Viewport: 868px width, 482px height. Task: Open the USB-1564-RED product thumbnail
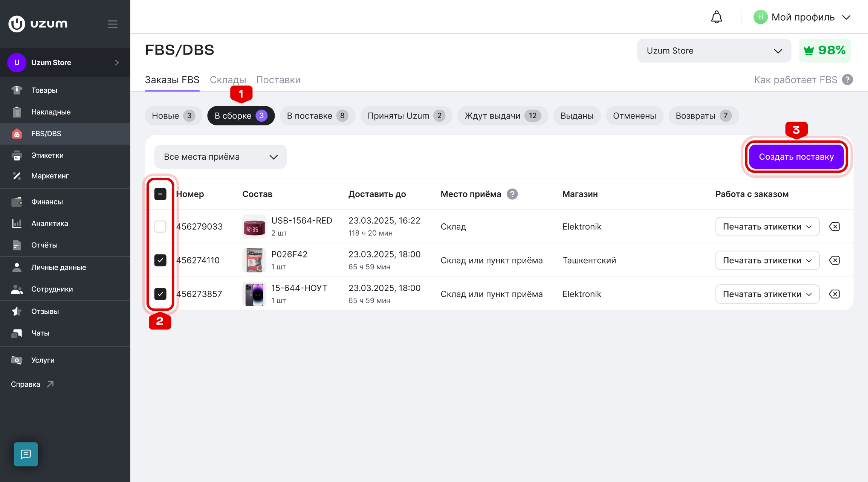click(x=254, y=226)
